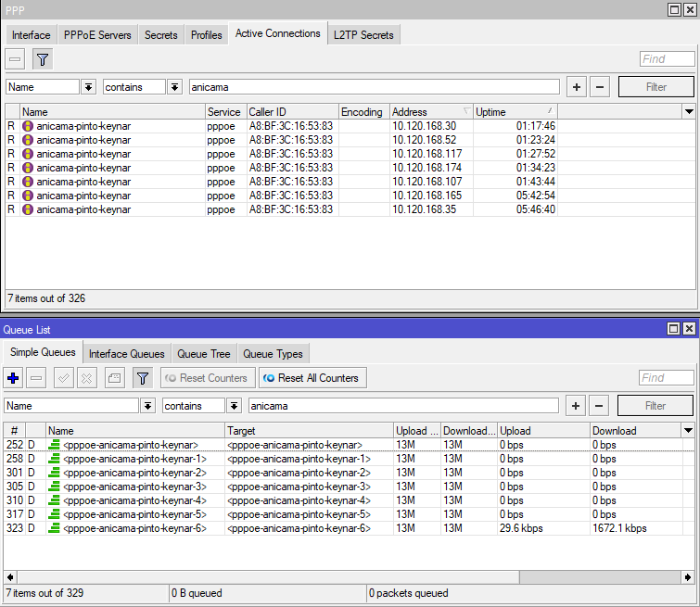The width and height of the screenshot is (700, 607).
Task: Switch to Interface tab
Action: point(32,35)
